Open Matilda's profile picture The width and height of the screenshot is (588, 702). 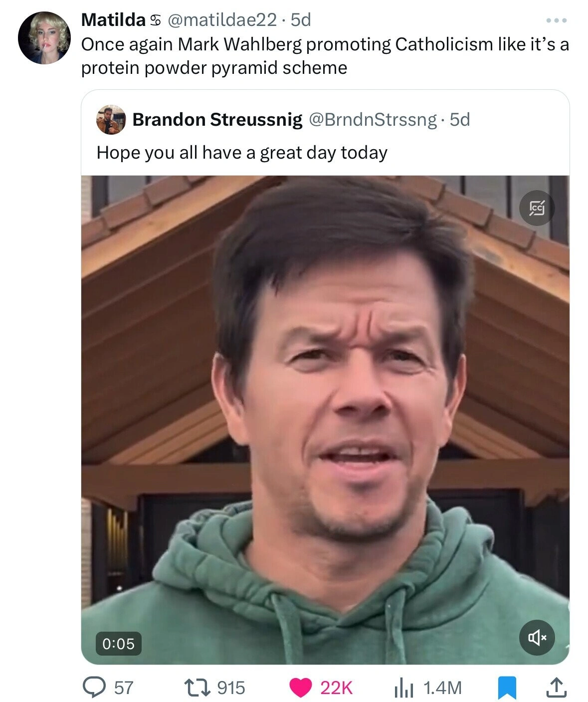(44, 38)
